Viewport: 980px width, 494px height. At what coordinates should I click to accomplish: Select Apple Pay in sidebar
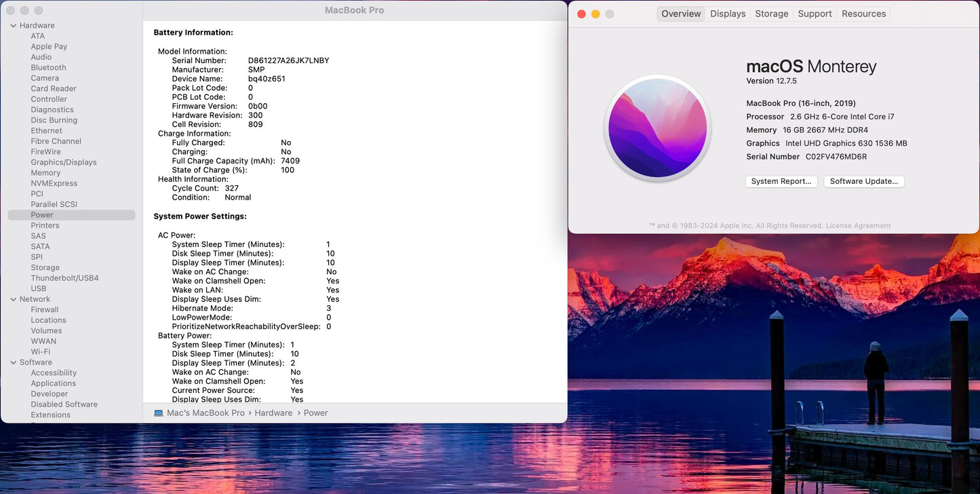(x=49, y=47)
